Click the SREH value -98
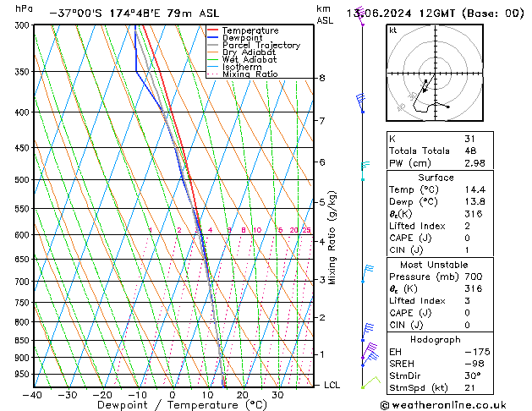 pyautogui.click(x=474, y=364)
